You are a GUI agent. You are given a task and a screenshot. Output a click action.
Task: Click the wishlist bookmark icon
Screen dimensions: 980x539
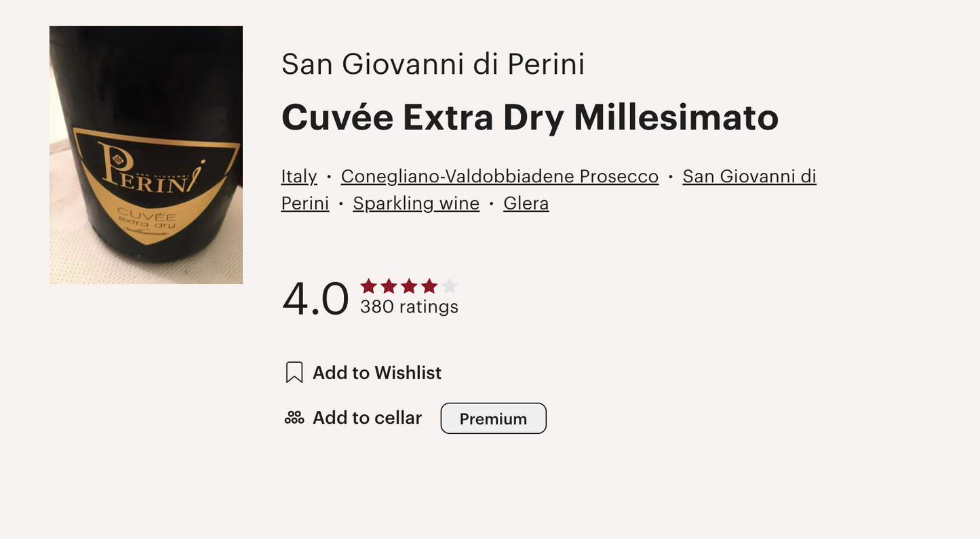(x=294, y=372)
